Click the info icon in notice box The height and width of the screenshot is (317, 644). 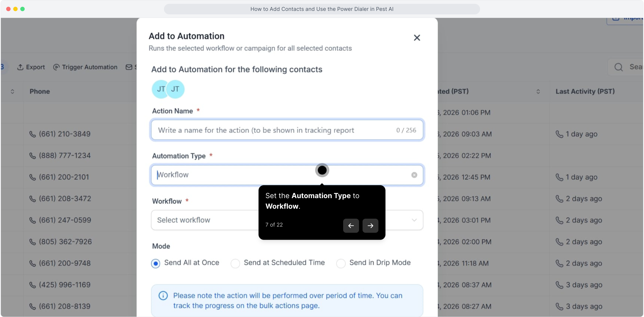(x=163, y=296)
